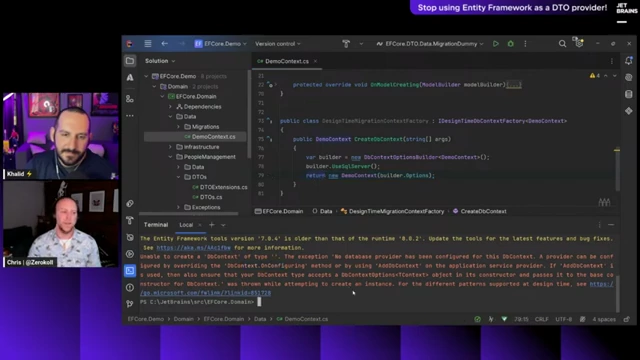Expand folded OnModelCreating method body
The width and height of the screenshot is (640, 360).
point(514,85)
